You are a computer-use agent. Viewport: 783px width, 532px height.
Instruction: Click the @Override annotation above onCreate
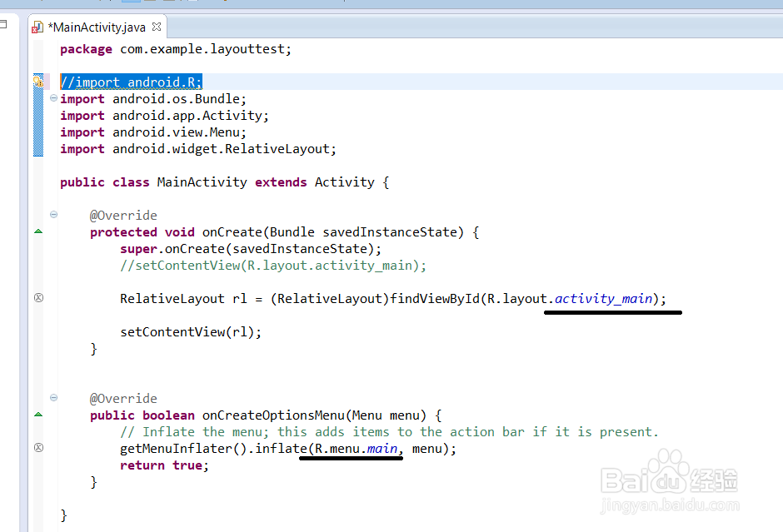click(x=123, y=216)
